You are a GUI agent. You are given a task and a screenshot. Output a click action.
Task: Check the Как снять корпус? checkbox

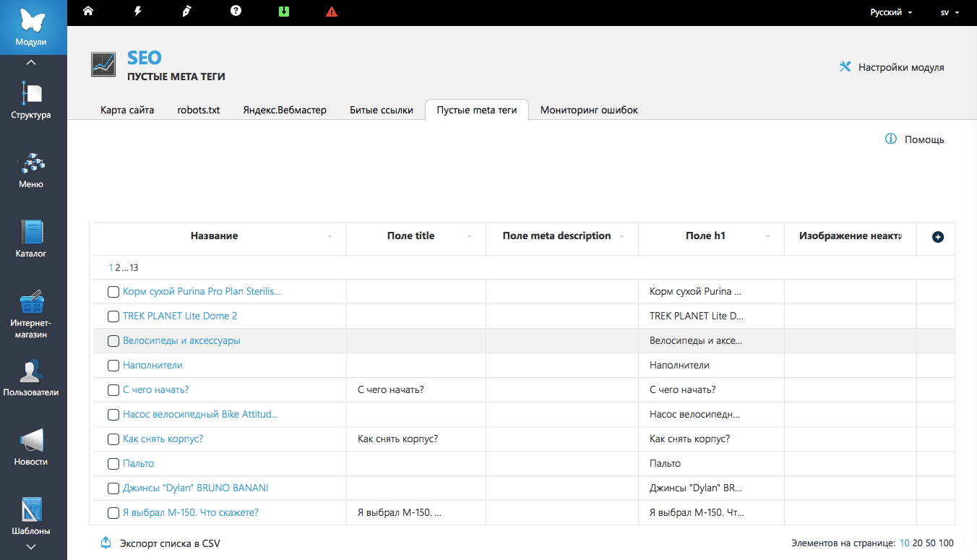(113, 439)
